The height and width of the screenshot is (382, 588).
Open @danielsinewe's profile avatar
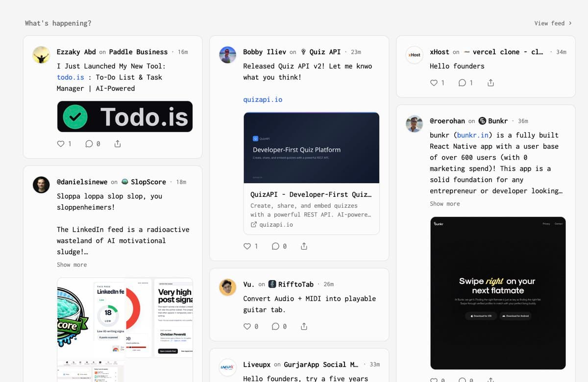(41, 185)
